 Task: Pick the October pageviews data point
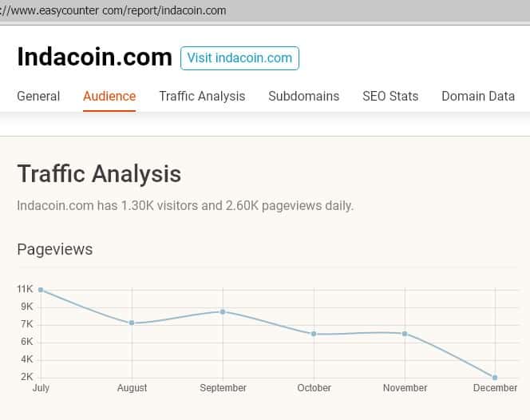point(314,334)
